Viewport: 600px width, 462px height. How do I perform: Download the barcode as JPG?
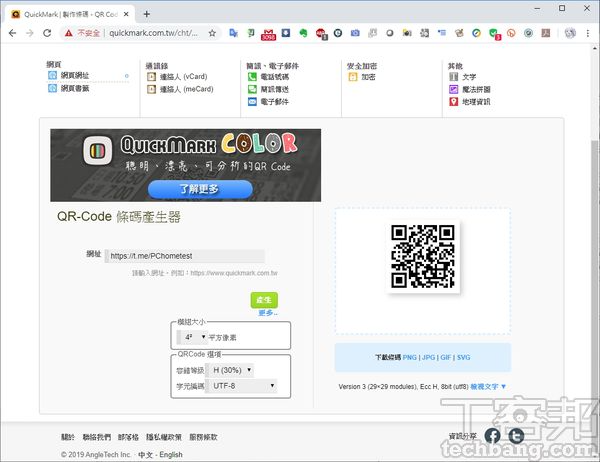429,358
